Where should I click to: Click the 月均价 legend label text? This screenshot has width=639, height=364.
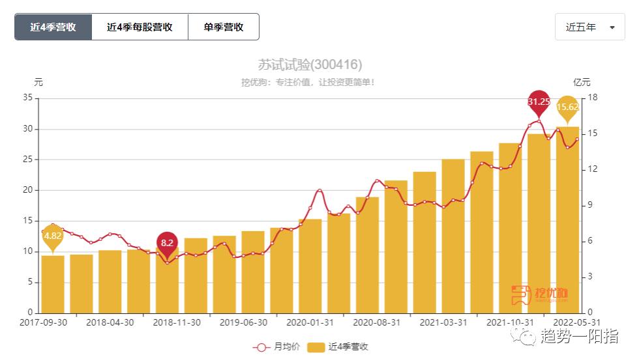(287, 347)
